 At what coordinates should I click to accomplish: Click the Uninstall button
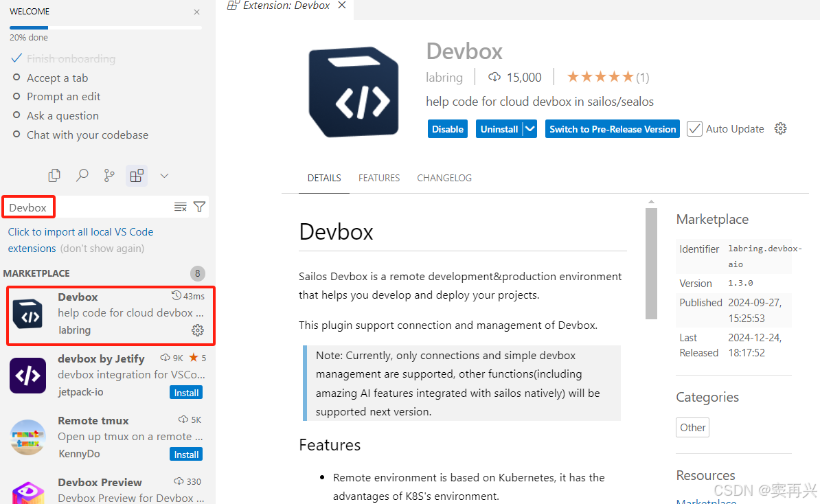pyautogui.click(x=499, y=128)
